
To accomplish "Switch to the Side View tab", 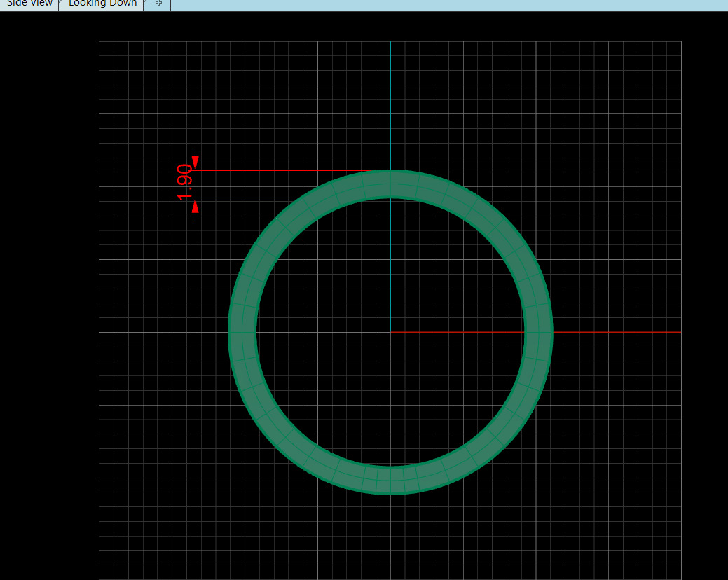I will 29,4.
